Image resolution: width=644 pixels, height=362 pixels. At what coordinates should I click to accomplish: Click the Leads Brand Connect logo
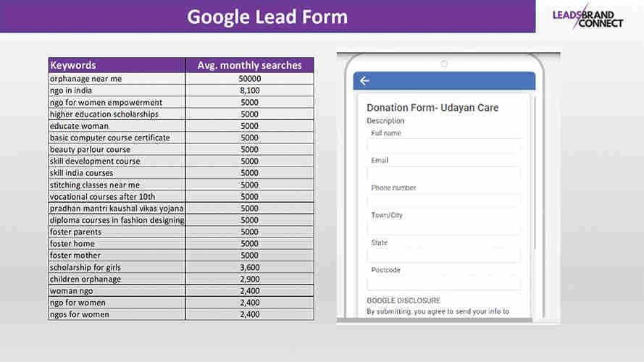(x=587, y=19)
